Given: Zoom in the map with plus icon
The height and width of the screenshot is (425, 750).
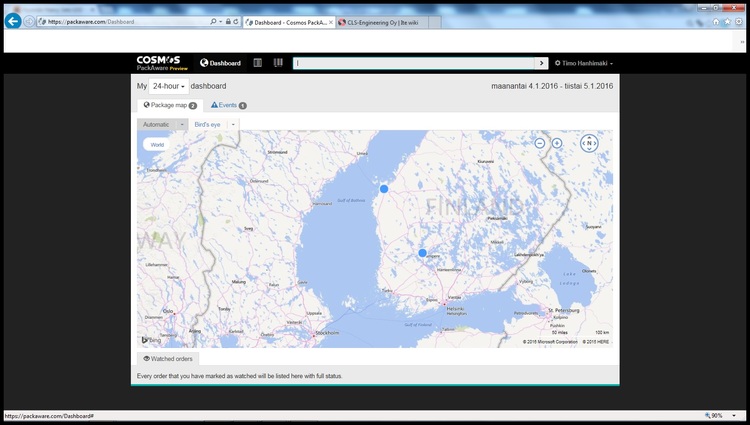Looking at the screenshot, I should pos(557,143).
